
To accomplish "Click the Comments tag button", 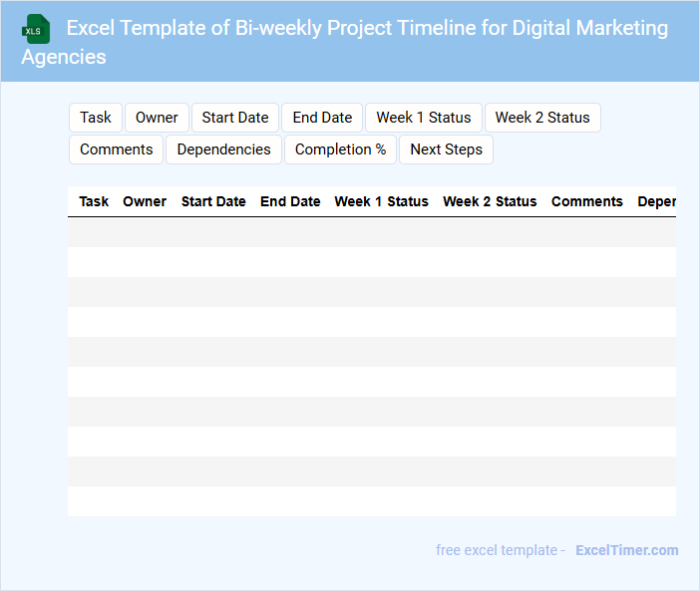I will 117,149.
